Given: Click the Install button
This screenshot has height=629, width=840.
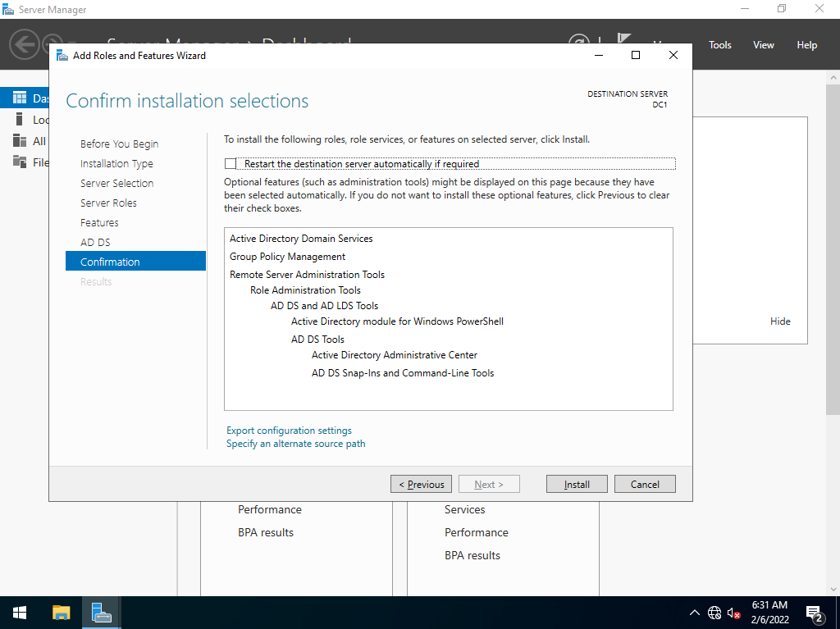Looking at the screenshot, I should (577, 484).
